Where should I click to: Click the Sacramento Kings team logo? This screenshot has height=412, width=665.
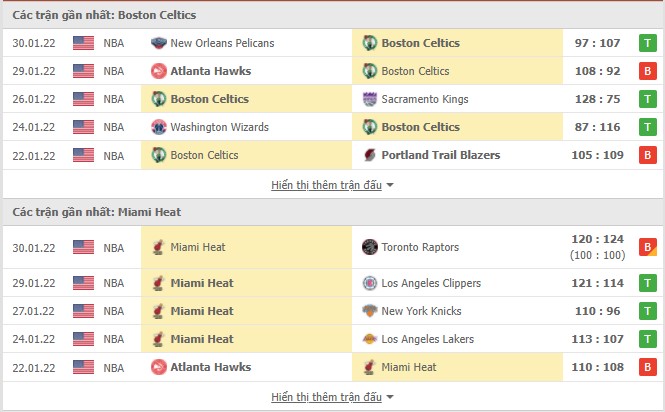tap(369, 99)
